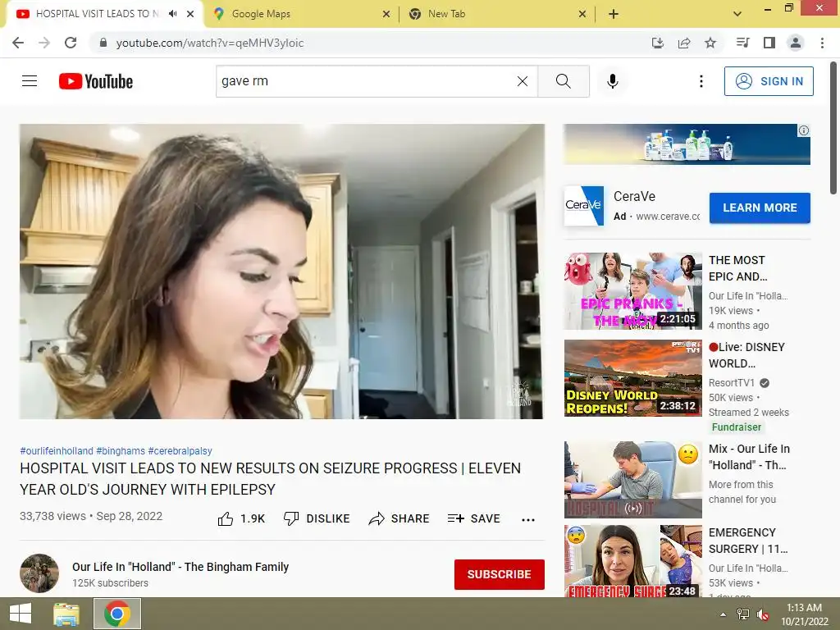Open the media control icon
The height and width of the screenshot is (630, 840).
[x=743, y=43]
